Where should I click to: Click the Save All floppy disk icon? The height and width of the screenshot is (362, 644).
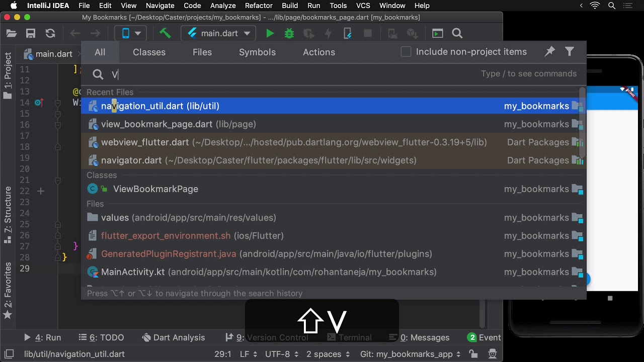click(31, 34)
